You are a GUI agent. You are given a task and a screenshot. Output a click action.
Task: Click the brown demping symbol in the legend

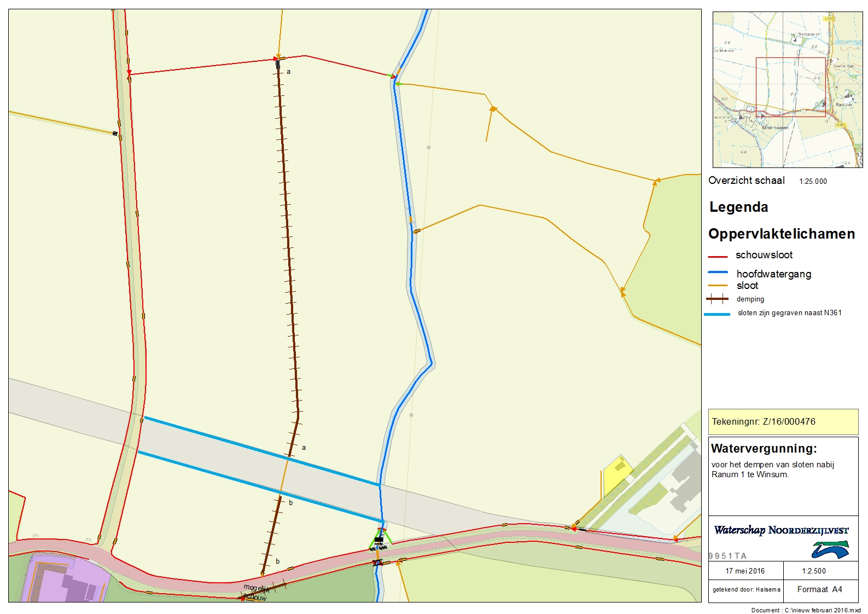click(x=717, y=299)
